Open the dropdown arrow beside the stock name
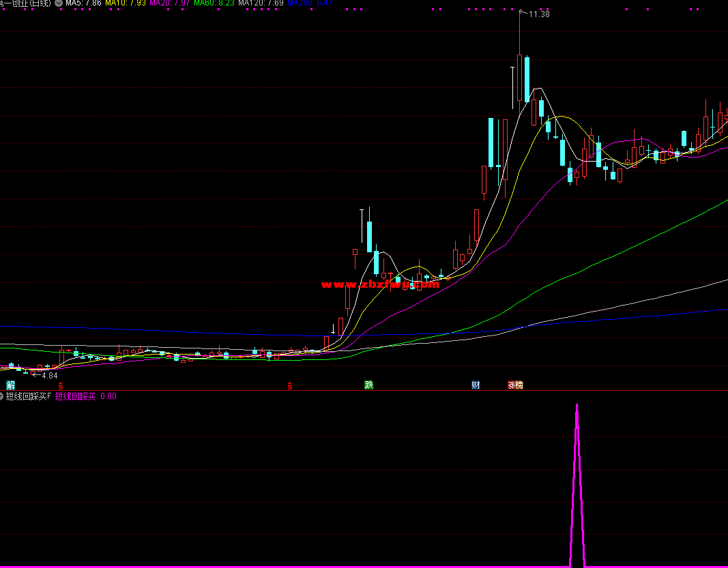Image resolution: width=728 pixels, height=568 pixels. [59, 3]
